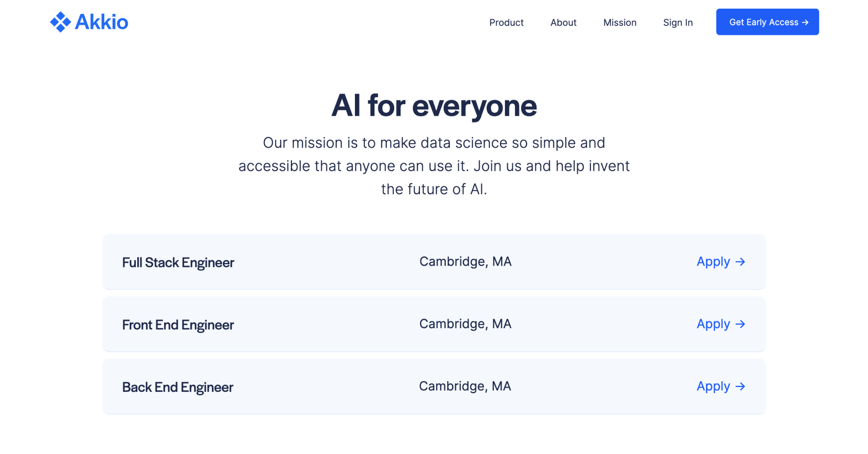The height and width of the screenshot is (454, 868).
Task: Select the Akkio wordmark in the header
Action: coord(102,21)
